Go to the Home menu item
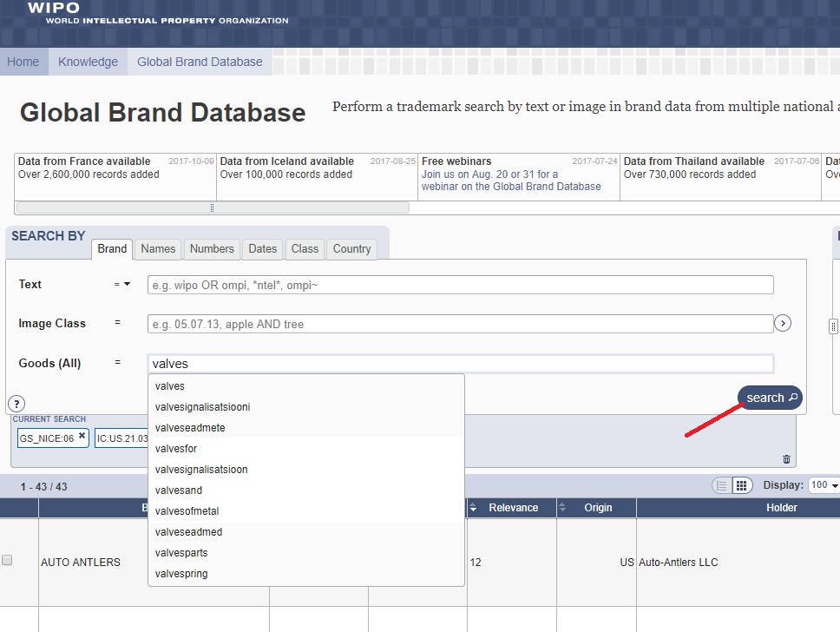840x632 pixels. 23,62
